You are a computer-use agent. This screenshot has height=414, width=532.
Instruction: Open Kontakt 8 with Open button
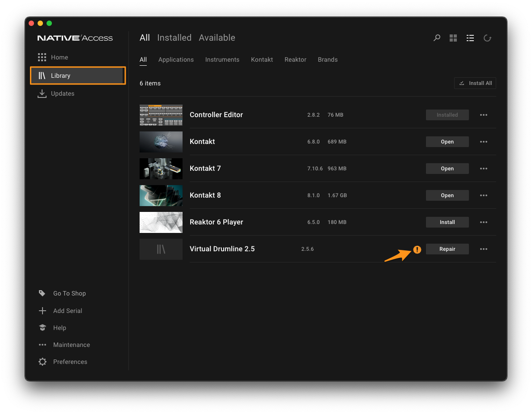[447, 195]
